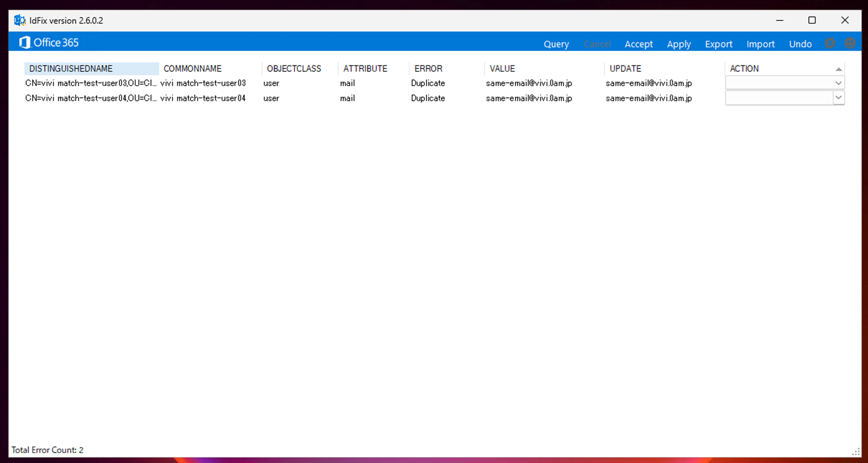The height and width of the screenshot is (463, 868).
Task: Sort by the UPDATE column header
Action: (x=664, y=69)
